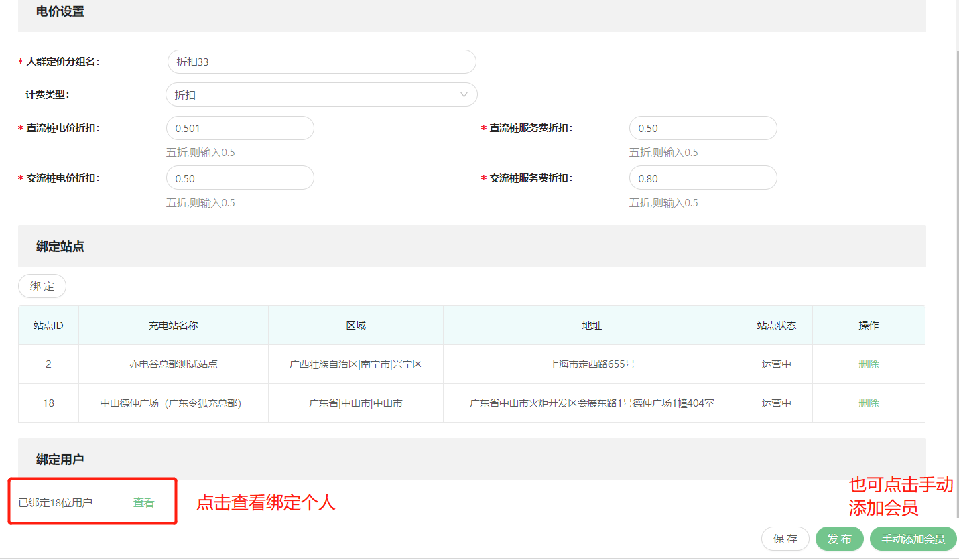Click the 充电站名称 column header
Screen dimensions: 959x560
coord(173,326)
